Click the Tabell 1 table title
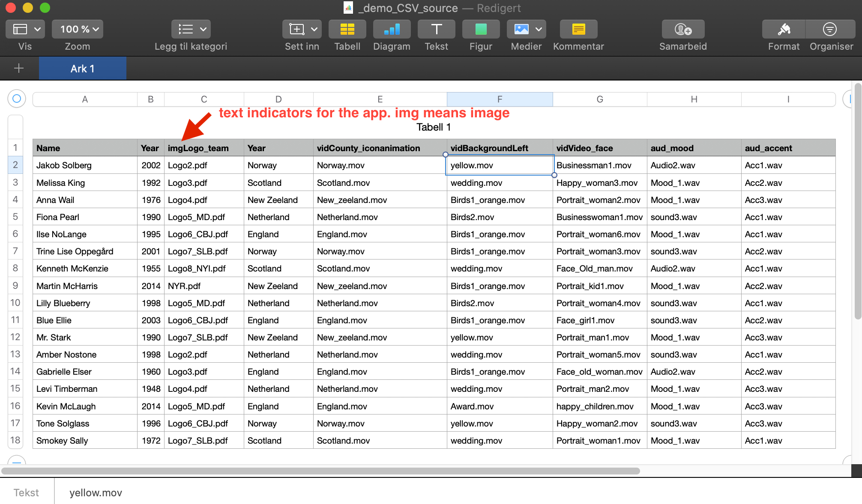Viewport: 862px width, 504px height. click(x=434, y=127)
